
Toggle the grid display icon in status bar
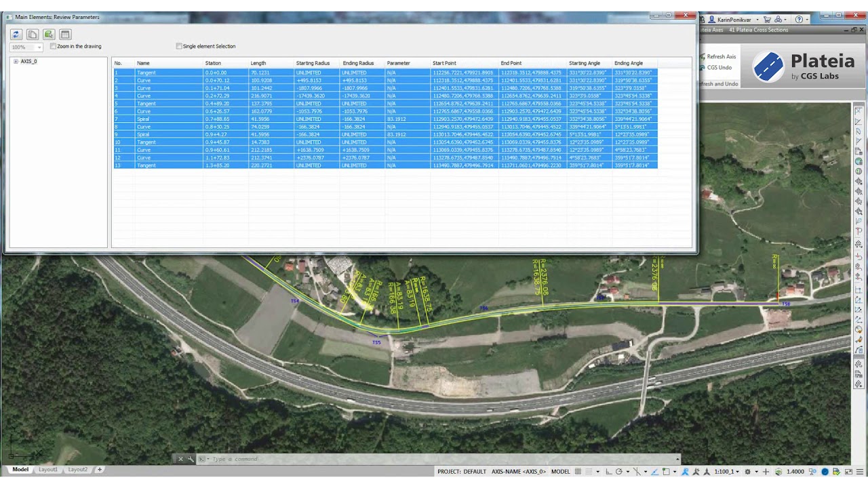578,472
